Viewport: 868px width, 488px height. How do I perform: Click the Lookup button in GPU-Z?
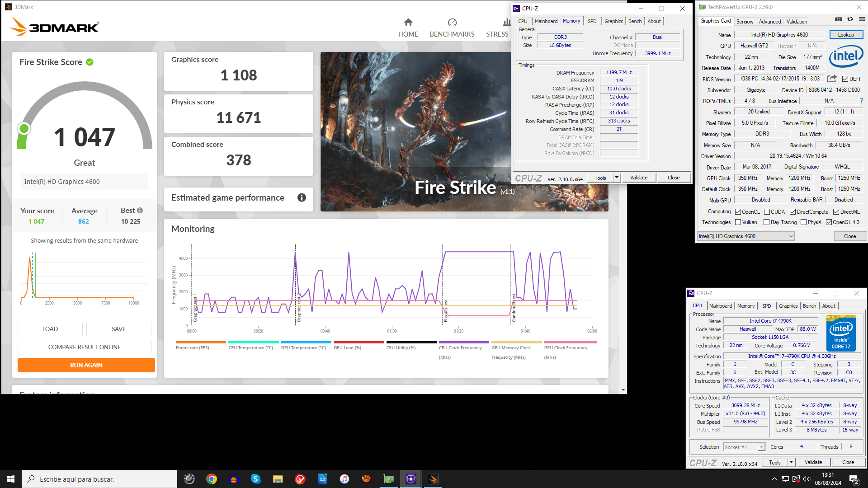click(846, 35)
